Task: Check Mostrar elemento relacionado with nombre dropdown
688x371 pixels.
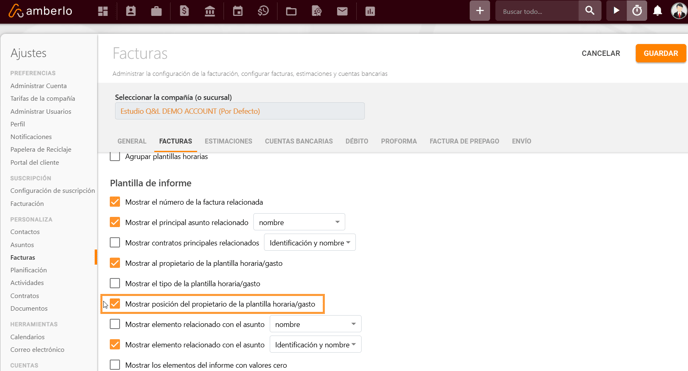Action: 115,324
